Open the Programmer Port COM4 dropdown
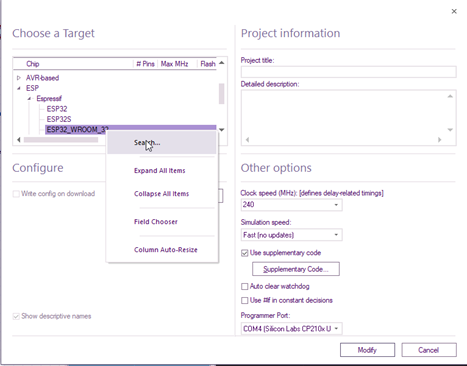The height and width of the screenshot is (366, 467). coord(291,329)
